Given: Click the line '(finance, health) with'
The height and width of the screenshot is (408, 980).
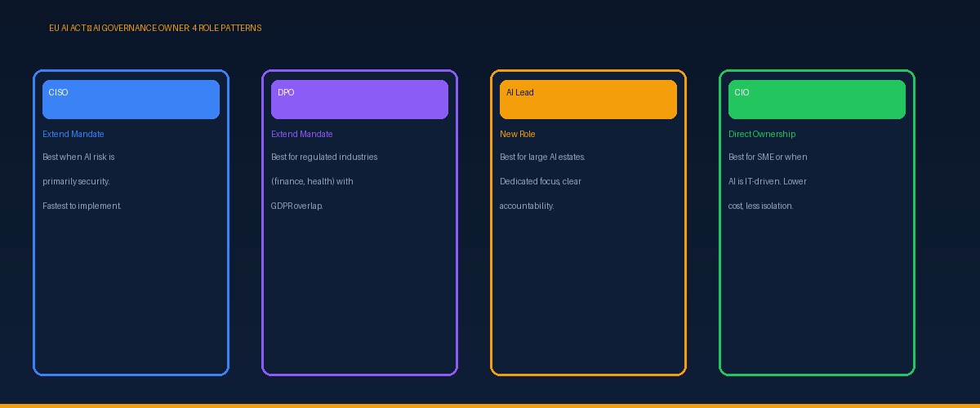Looking at the screenshot, I should click(x=312, y=181).
